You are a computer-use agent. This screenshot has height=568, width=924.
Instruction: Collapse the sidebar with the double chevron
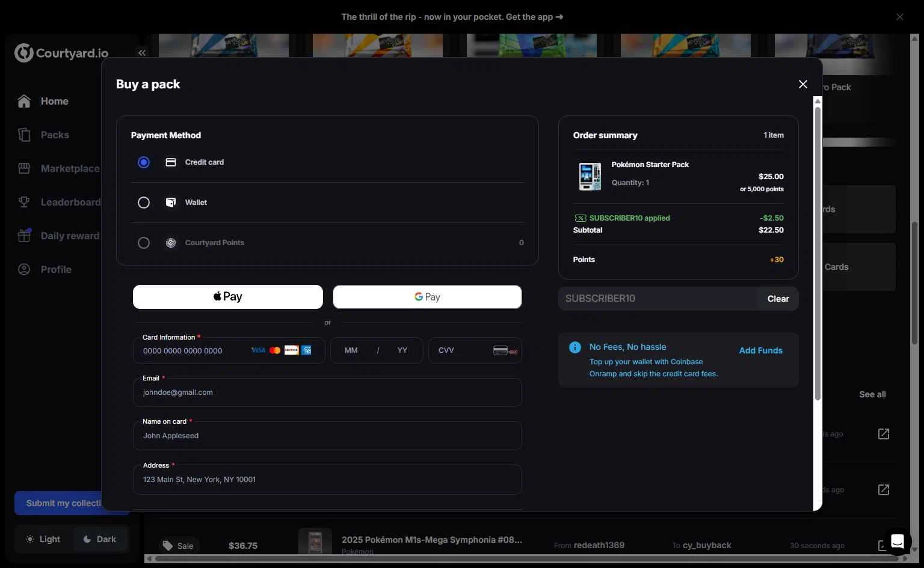click(142, 53)
